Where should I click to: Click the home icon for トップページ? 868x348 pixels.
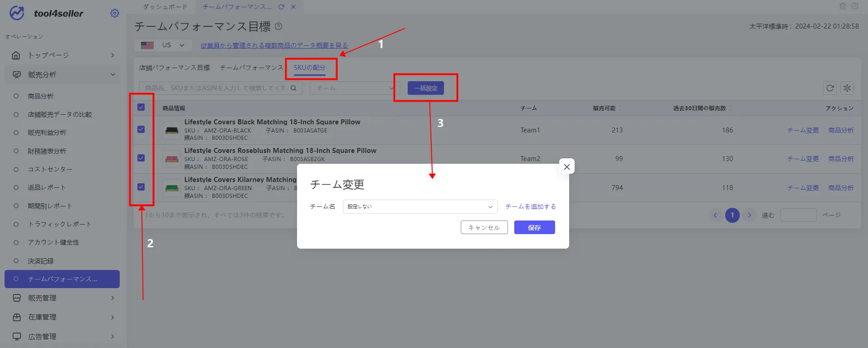click(16, 55)
